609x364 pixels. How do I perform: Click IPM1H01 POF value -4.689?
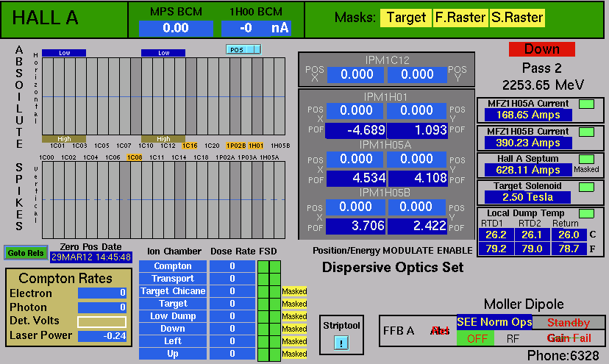[355, 131]
